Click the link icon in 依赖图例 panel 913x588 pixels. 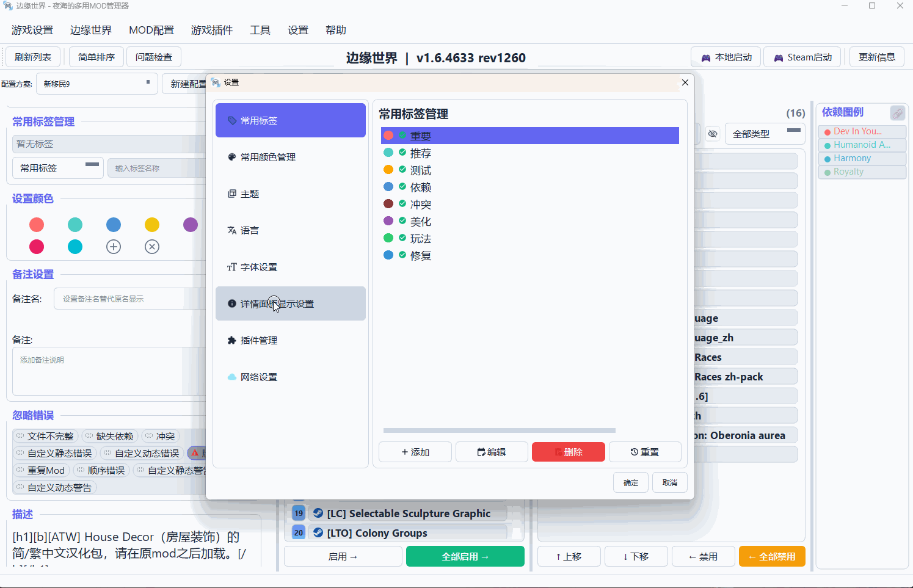(898, 113)
